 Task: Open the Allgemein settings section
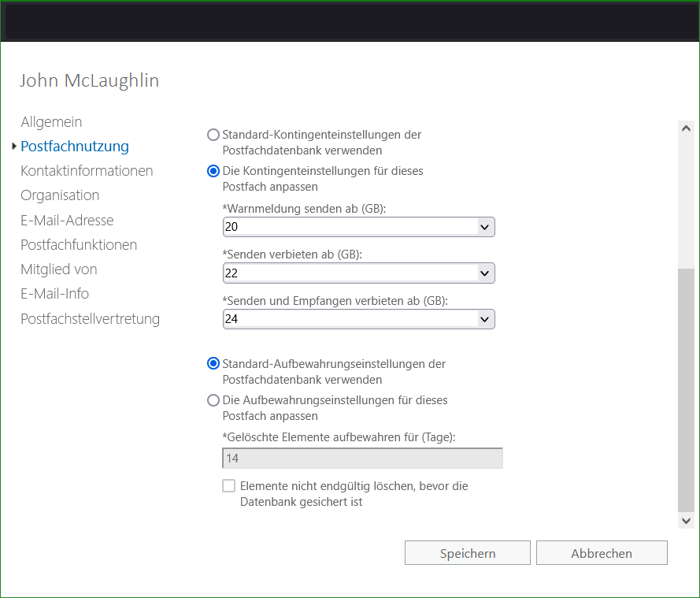click(x=51, y=122)
